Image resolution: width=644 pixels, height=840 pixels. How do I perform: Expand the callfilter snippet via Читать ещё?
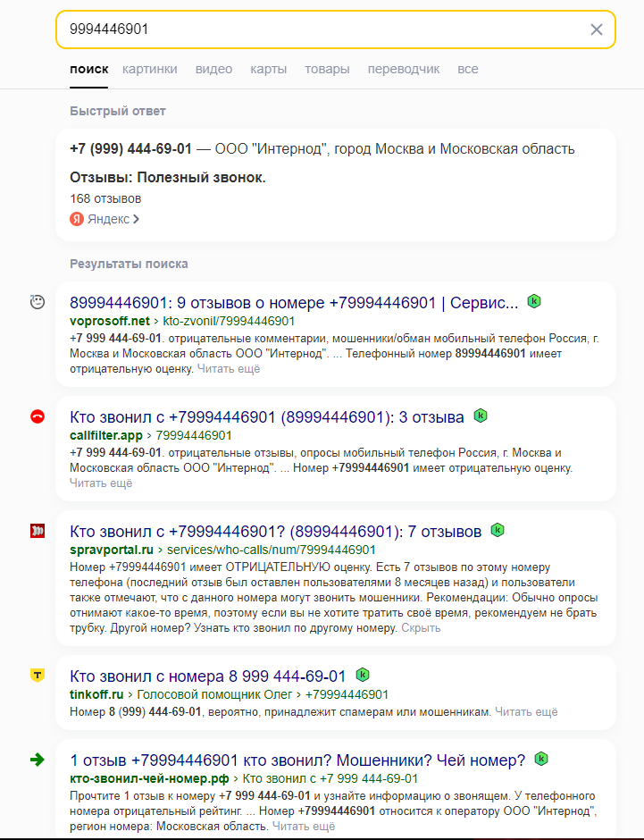pyautogui.click(x=100, y=483)
